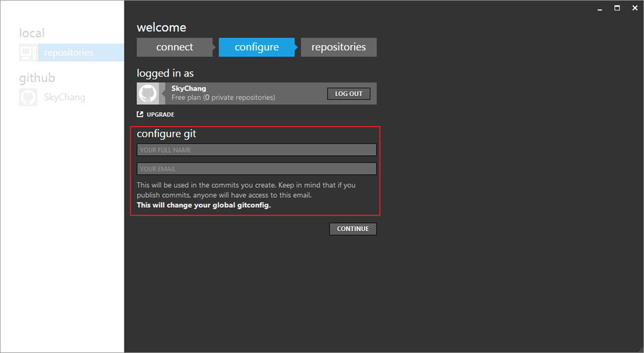Click the CONTINUE button
The image size is (644, 353).
(x=353, y=229)
